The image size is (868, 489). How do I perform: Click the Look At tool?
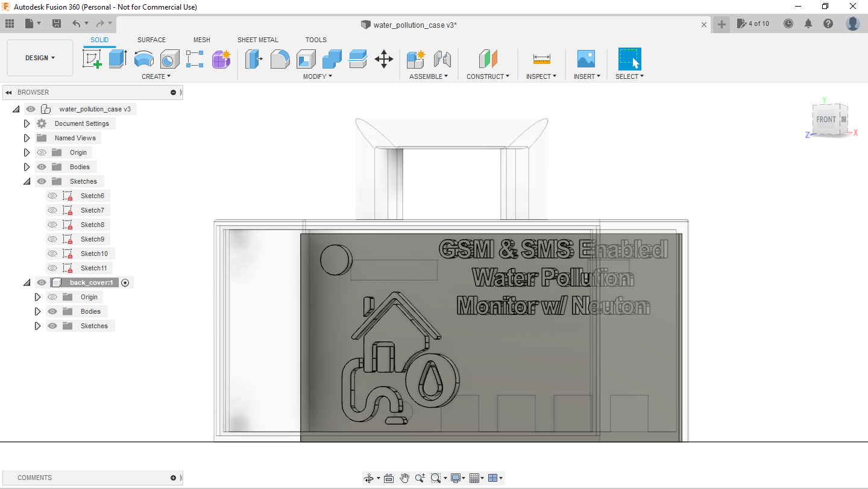(x=389, y=478)
